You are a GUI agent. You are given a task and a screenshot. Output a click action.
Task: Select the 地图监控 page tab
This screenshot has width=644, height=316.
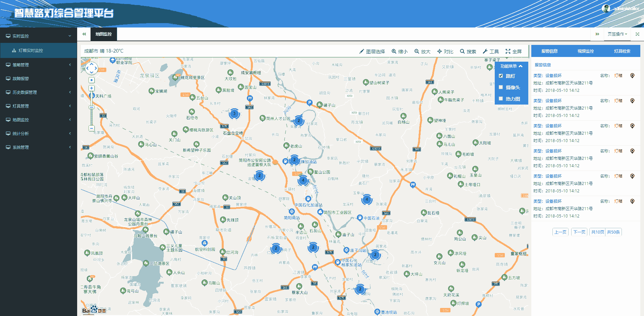103,34
